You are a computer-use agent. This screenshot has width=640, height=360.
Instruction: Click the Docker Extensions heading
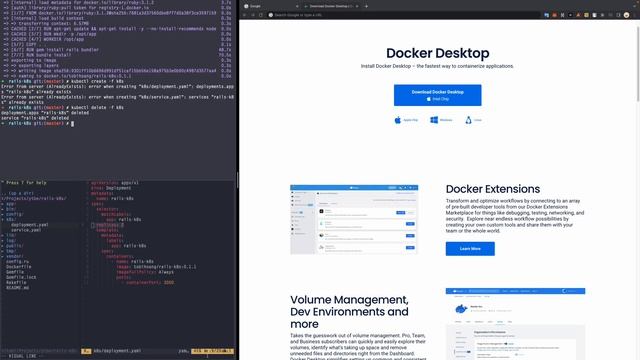tap(493, 189)
